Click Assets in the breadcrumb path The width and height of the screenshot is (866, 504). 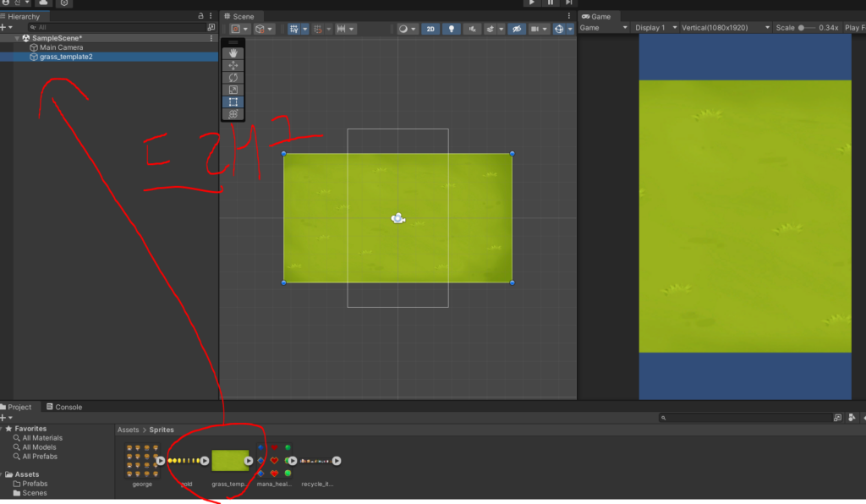point(128,430)
